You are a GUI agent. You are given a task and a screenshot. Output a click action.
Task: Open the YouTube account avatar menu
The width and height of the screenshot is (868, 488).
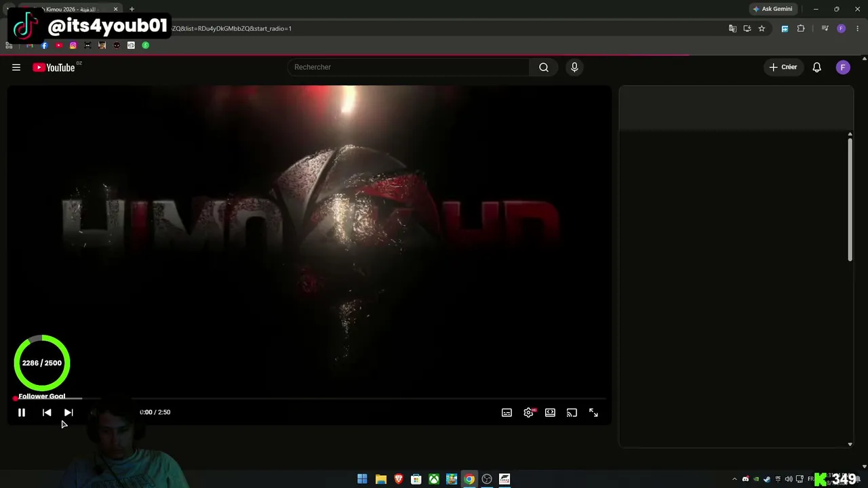click(843, 67)
